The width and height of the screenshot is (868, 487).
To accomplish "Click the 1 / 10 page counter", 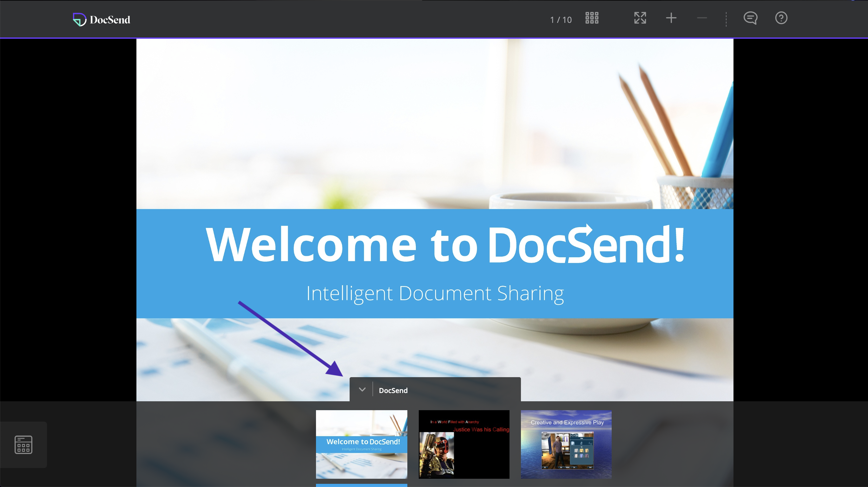I will click(x=561, y=20).
